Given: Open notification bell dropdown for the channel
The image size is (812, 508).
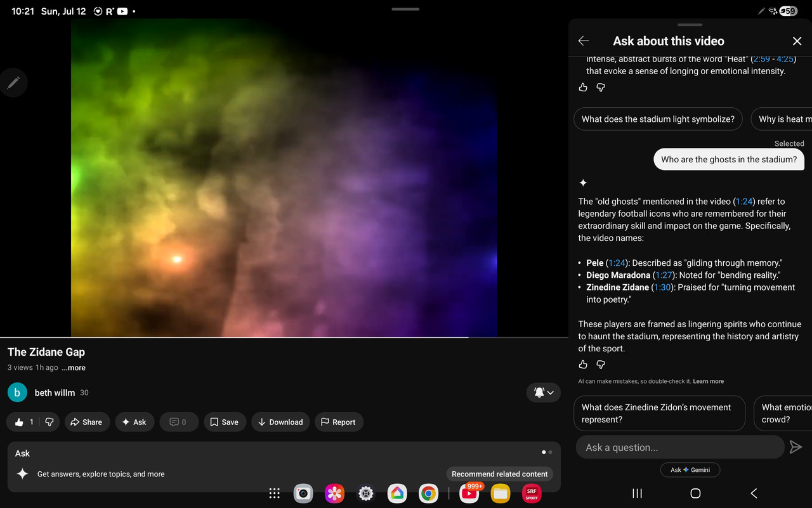Looking at the screenshot, I should 544,393.
